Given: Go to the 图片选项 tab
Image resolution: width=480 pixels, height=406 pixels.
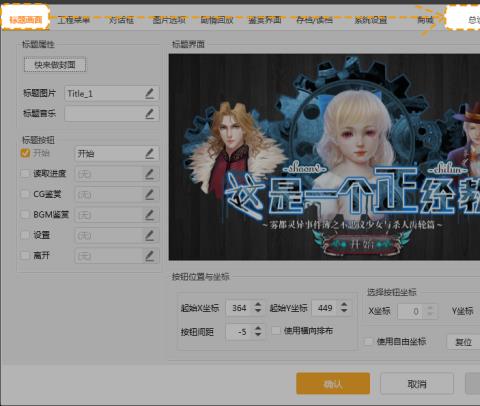Looking at the screenshot, I should [169, 20].
